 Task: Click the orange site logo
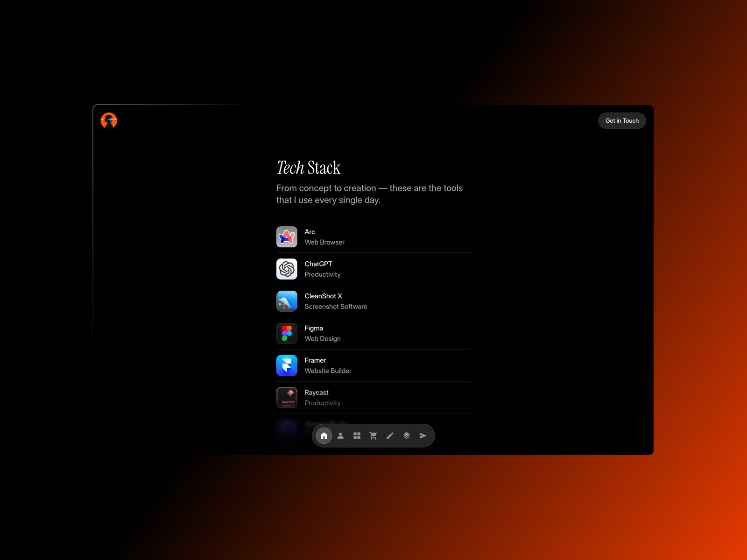point(109,120)
